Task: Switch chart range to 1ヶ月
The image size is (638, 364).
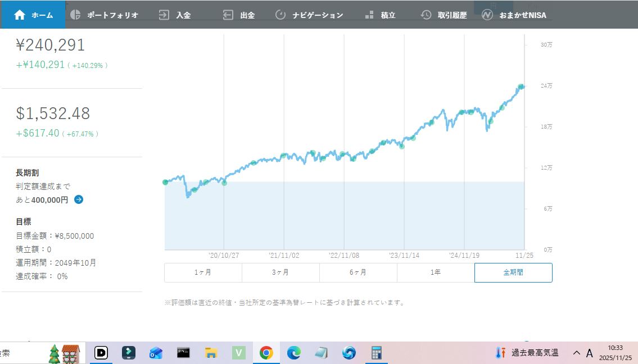Action: point(203,272)
